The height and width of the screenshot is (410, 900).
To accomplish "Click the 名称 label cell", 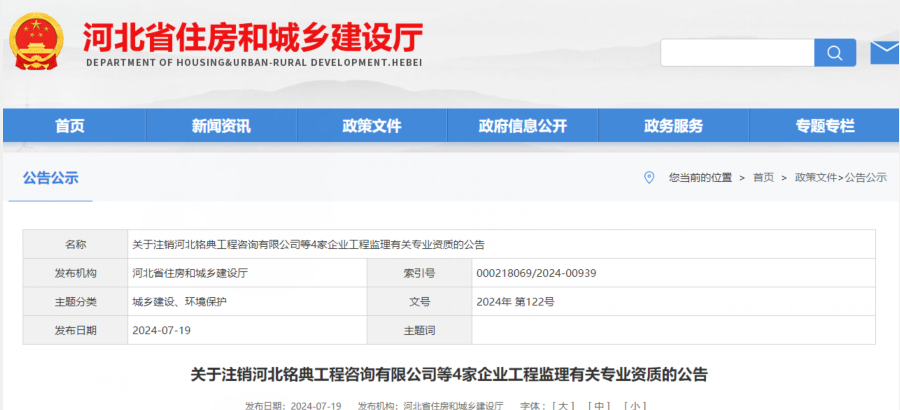I will tap(76, 245).
